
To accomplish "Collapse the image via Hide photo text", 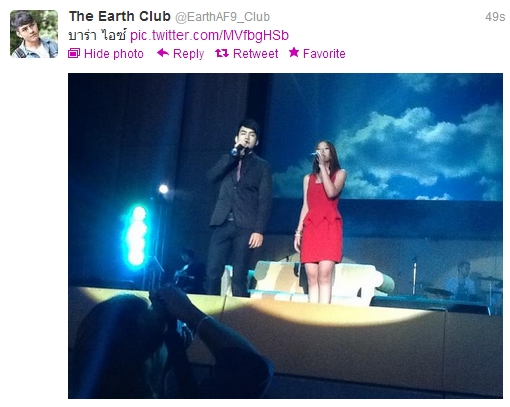I will [x=114, y=54].
